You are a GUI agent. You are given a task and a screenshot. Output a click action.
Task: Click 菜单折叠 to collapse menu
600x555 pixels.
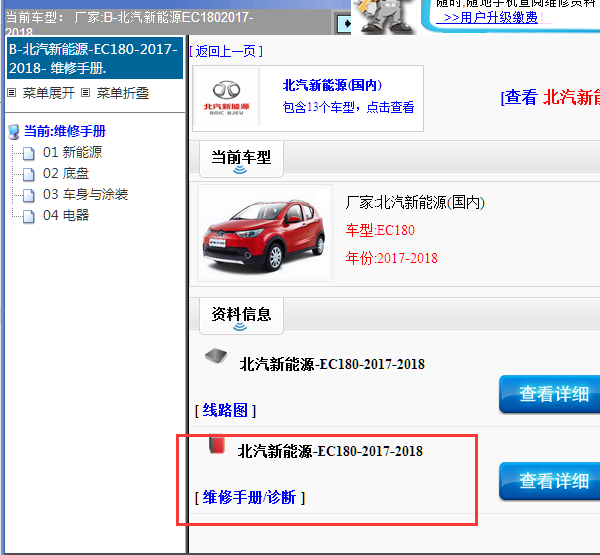tap(122, 93)
